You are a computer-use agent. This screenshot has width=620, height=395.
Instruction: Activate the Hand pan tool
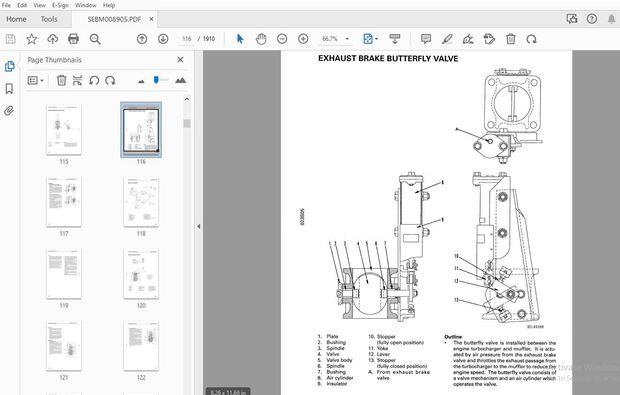[x=261, y=39]
